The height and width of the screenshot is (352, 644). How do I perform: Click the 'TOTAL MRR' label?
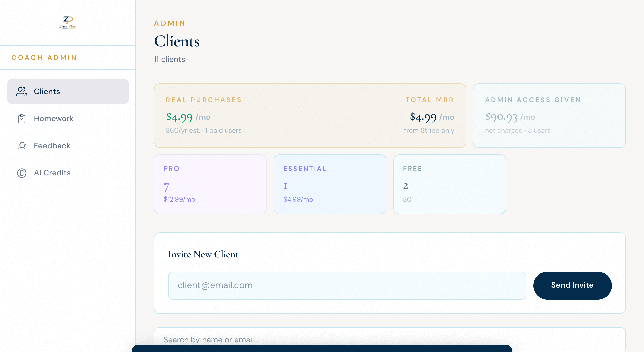[x=430, y=100]
